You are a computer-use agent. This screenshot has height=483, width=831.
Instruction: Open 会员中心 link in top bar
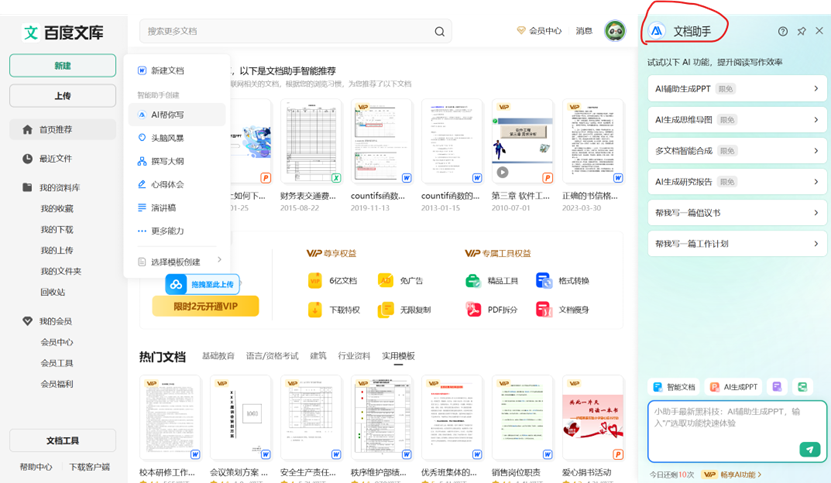tap(539, 32)
